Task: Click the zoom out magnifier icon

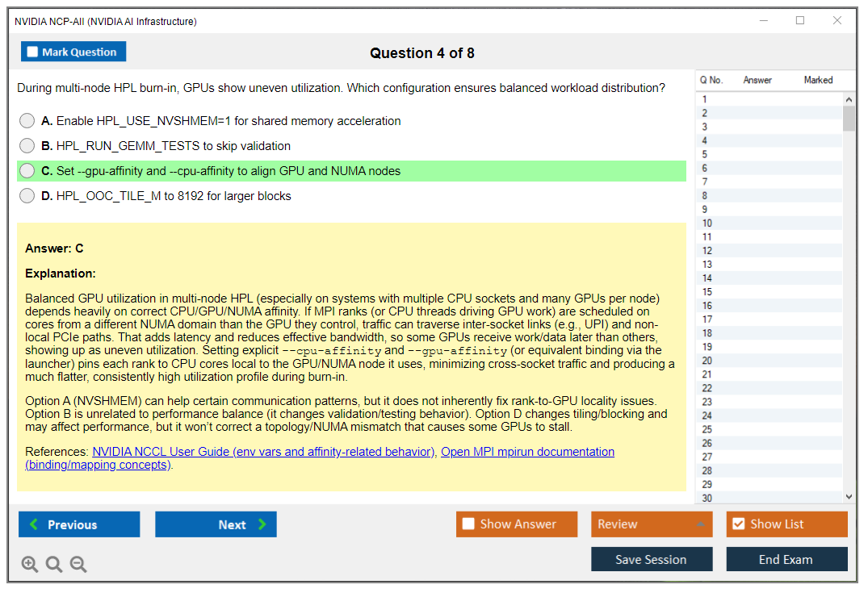Action: click(x=78, y=564)
